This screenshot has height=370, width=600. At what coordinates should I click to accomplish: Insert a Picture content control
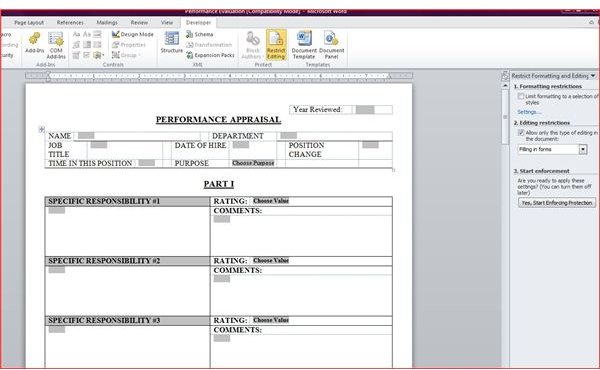coord(98,34)
